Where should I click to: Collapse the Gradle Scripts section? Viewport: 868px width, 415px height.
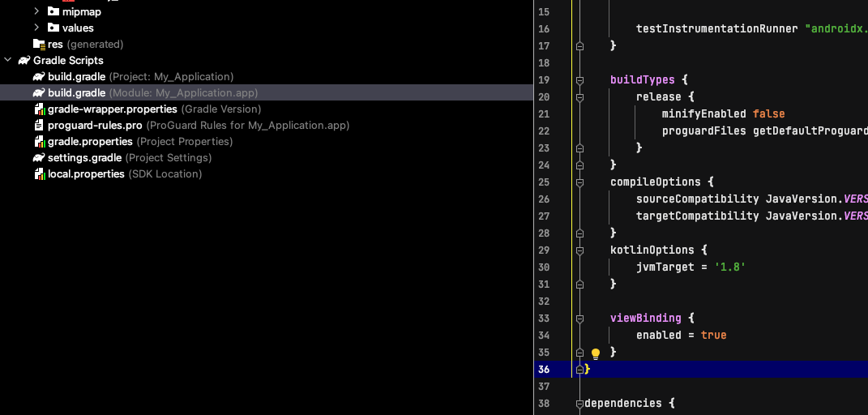7,60
